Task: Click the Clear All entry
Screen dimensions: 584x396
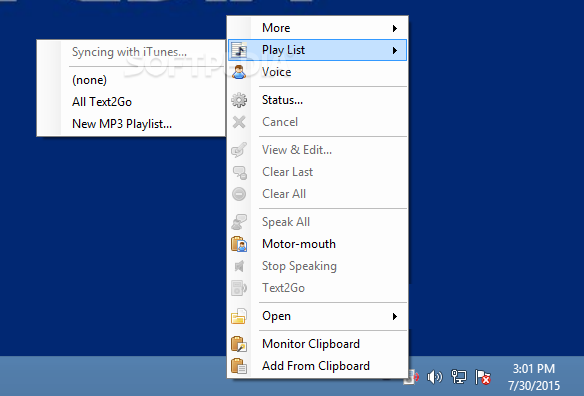Action: click(x=317, y=194)
